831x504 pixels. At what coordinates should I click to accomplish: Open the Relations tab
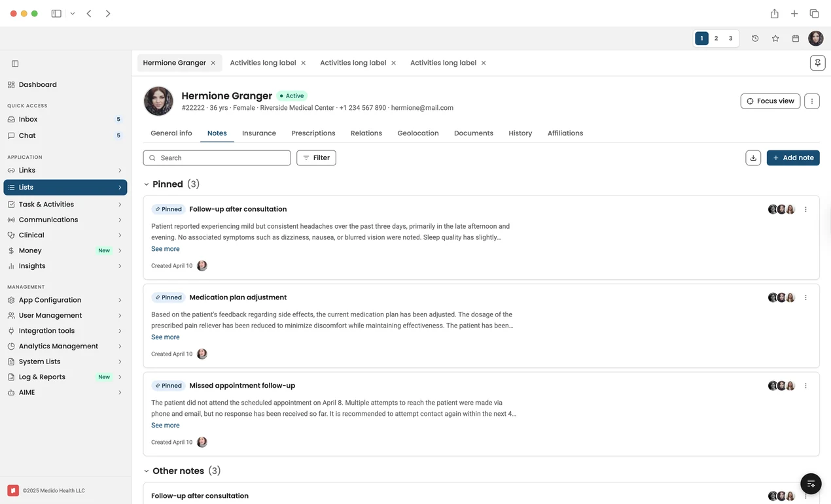click(x=366, y=133)
